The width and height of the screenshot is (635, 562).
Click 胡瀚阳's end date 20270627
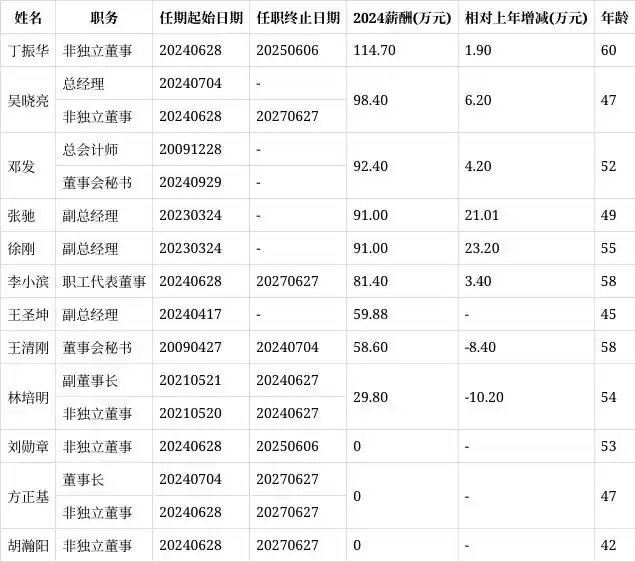point(288,545)
